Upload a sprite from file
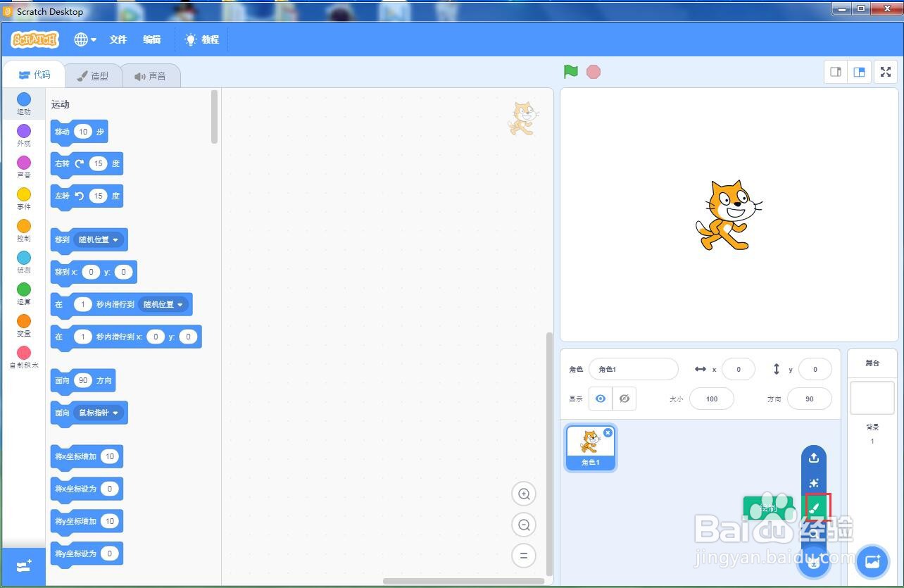Viewport: 904px width, 588px height. pos(814,458)
